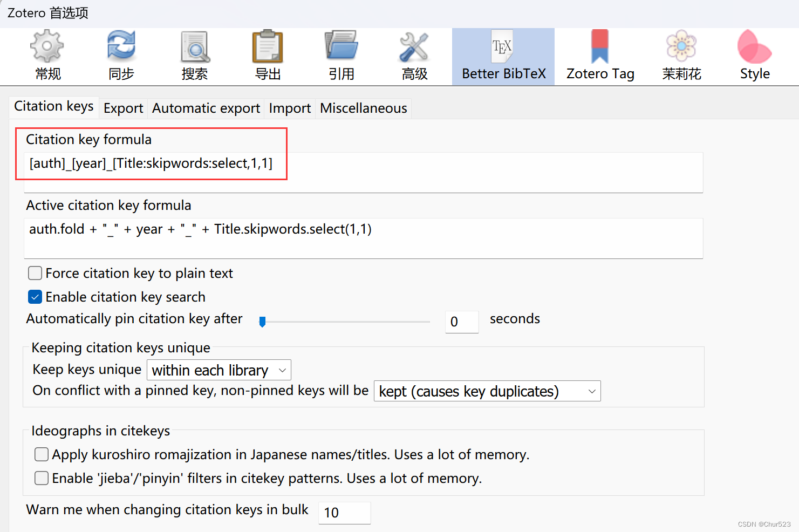
Task: Switch to the Automatic export tab
Action: point(206,108)
